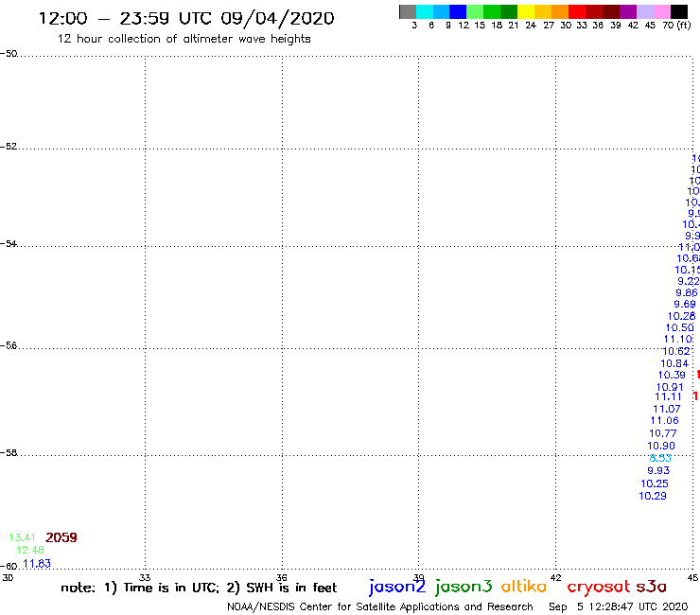Image resolution: width=700 pixels, height=615 pixels.
Task: Click the lavender swatch in the legend
Action: coord(645,11)
